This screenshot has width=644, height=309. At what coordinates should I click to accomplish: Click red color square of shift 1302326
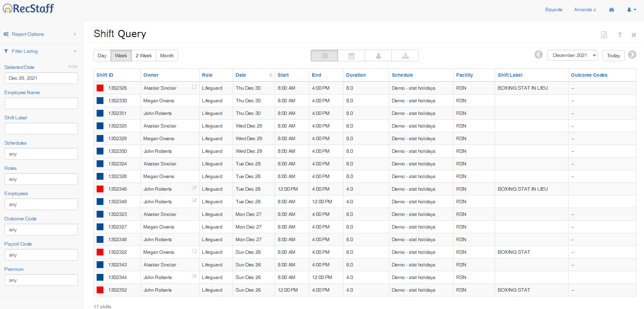click(100, 88)
